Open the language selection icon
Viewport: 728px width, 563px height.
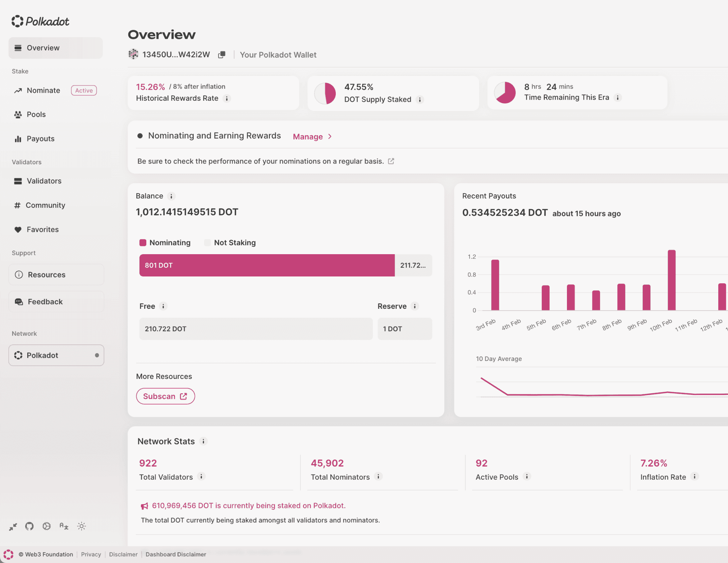click(x=64, y=526)
